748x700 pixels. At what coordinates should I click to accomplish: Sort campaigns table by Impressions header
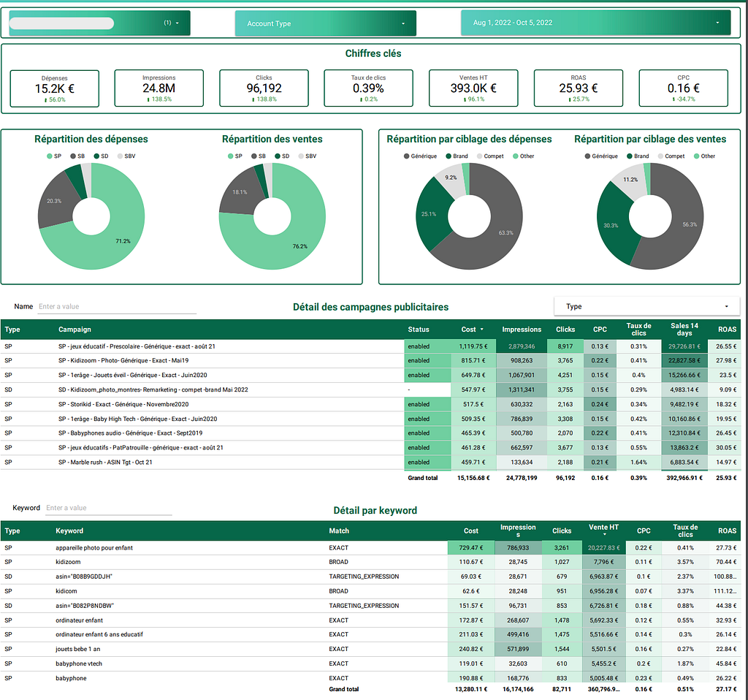522,330
